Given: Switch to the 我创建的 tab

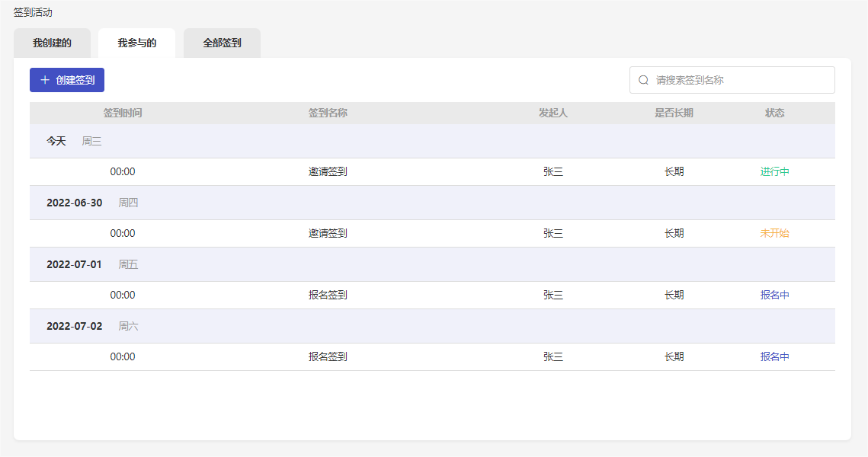Looking at the screenshot, I should click(x=52, y=43).
